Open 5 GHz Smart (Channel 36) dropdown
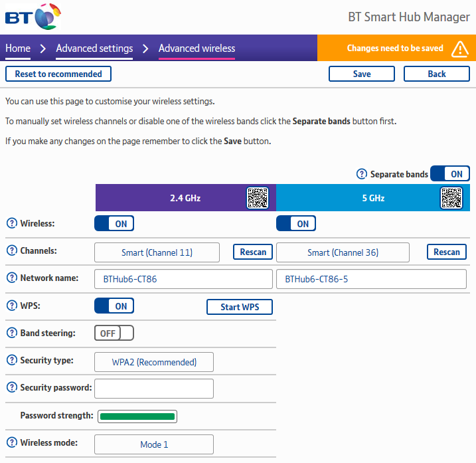 343,252
